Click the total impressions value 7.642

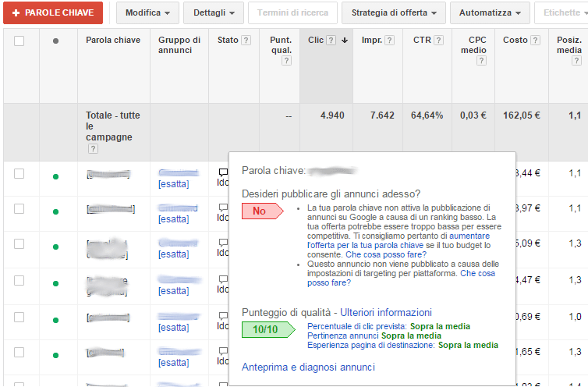tap(382, 115)
